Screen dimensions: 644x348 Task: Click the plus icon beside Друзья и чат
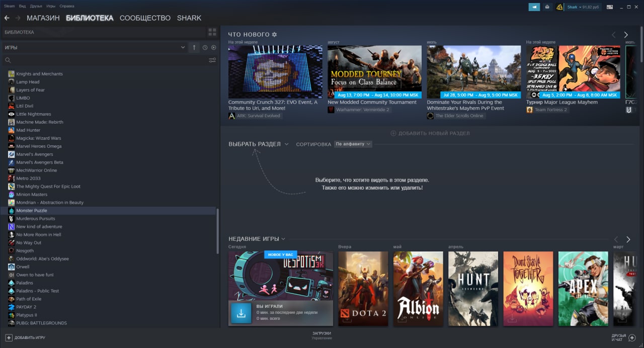[x=632, y=337]
